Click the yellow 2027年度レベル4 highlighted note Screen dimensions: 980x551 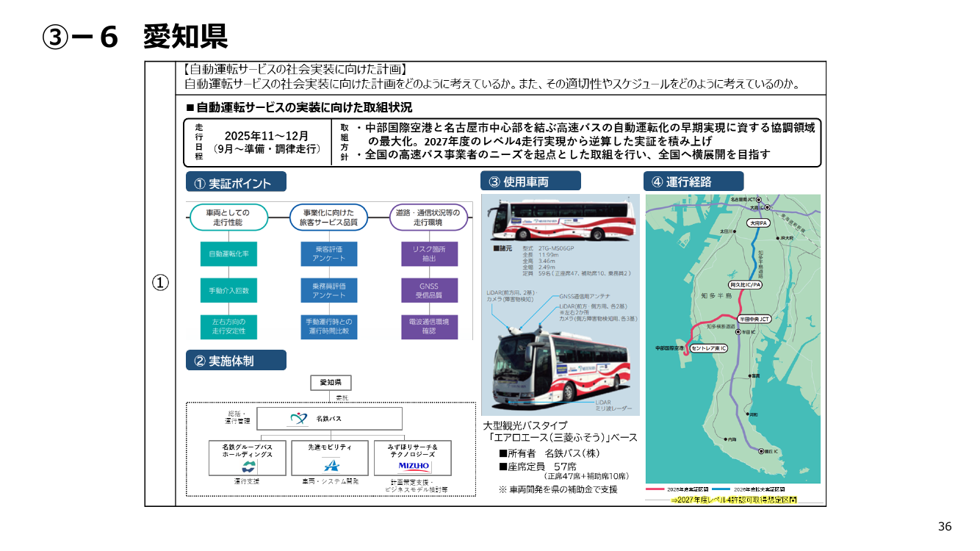(733, 500)
